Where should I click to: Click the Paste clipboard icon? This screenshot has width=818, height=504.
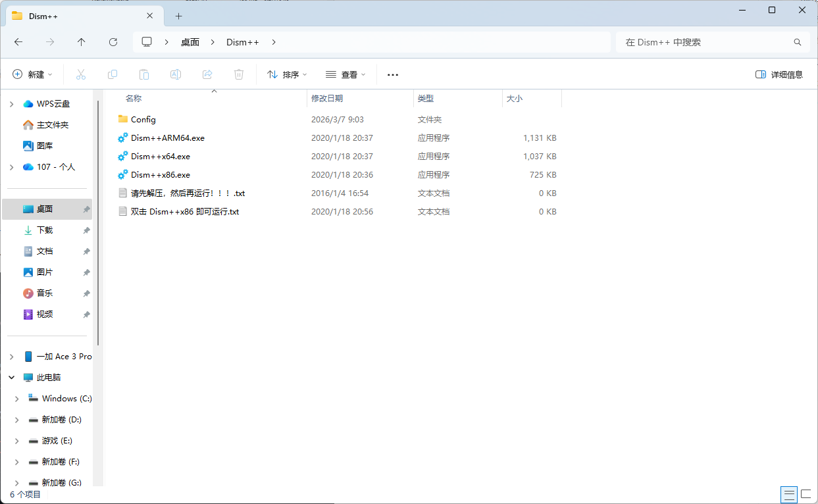144,75
